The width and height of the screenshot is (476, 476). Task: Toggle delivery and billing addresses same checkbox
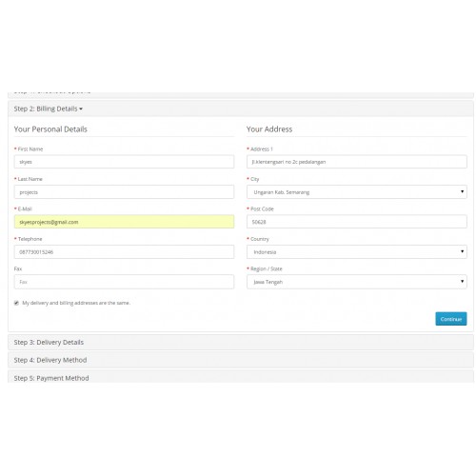pos(16,303)
